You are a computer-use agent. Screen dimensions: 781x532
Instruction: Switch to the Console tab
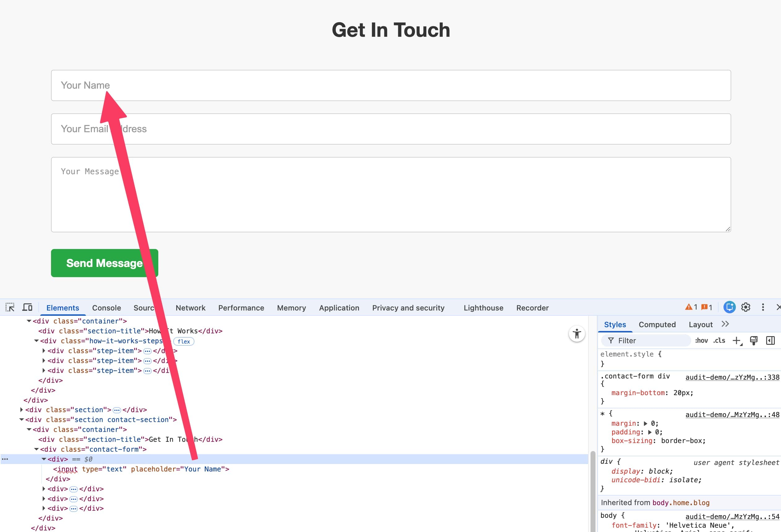pos(106,307)
